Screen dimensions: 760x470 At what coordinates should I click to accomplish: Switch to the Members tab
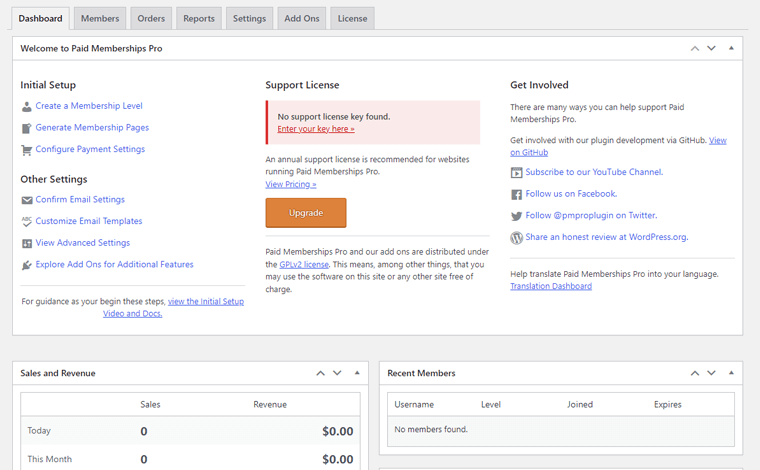100,18
